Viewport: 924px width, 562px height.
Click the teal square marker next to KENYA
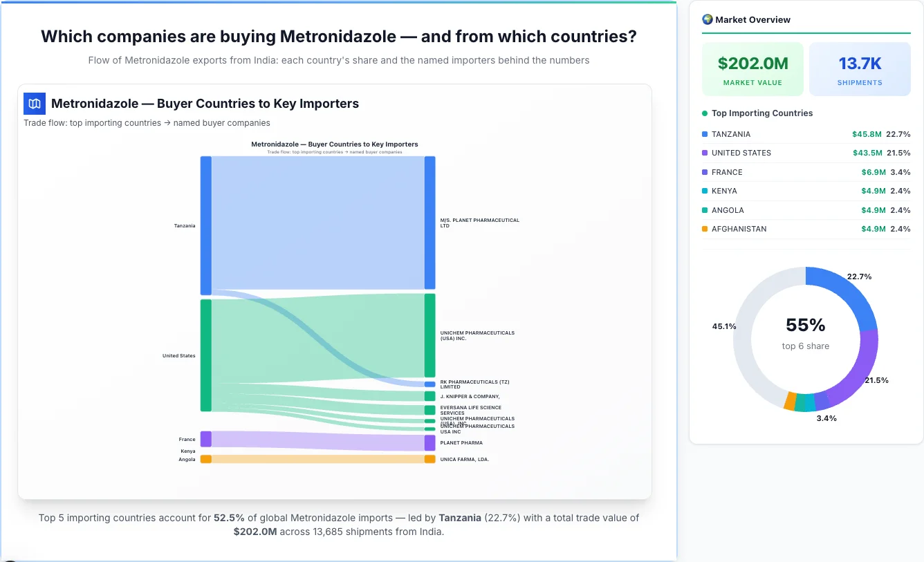pos(704,191)
